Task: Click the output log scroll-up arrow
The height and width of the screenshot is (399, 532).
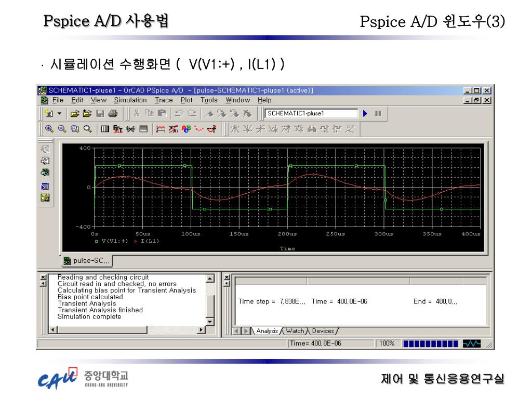Action: pos(210,278)
